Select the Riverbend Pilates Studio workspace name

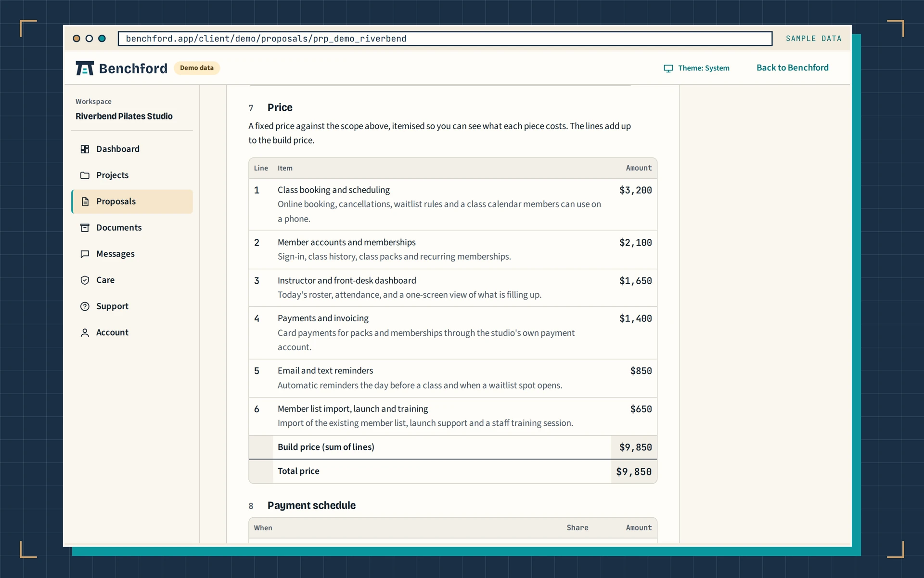124,116
